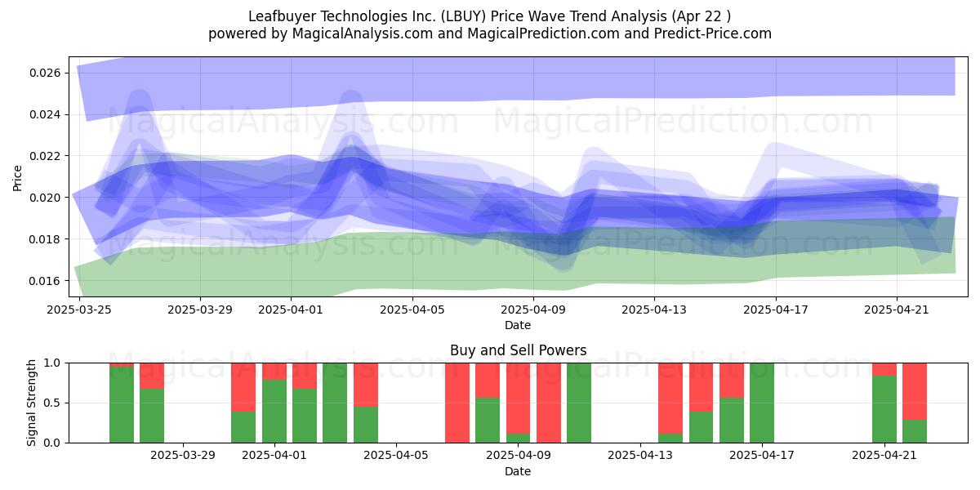Click the 0.020 price tick label
The width and height of the screenshot is (980, 490).
click(x=45, y=198)
